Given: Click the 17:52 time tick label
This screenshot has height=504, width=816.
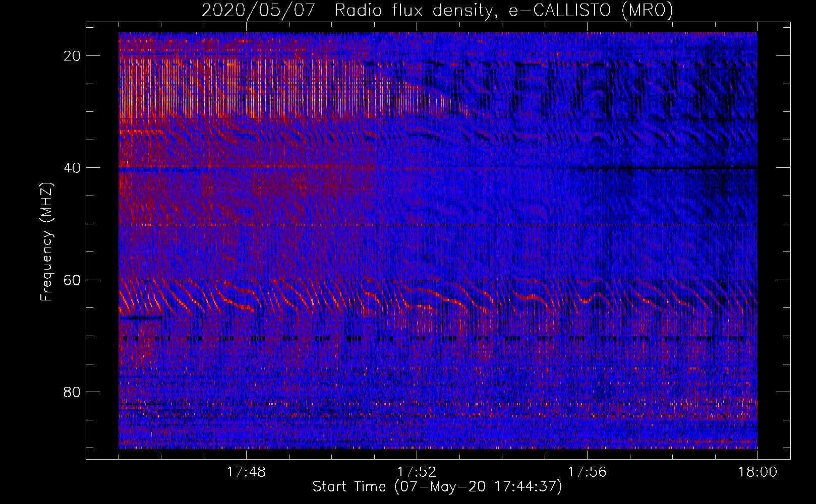Looking at the screenshot, I should [x=417, y=472].
